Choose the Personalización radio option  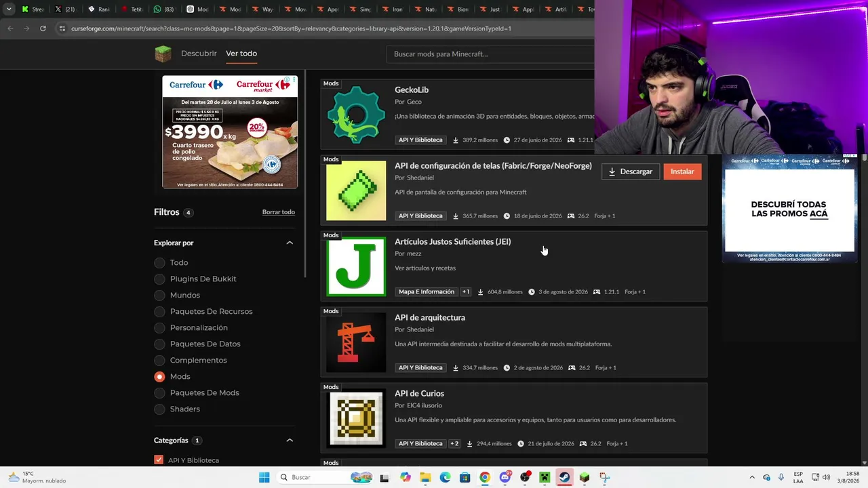159,327
